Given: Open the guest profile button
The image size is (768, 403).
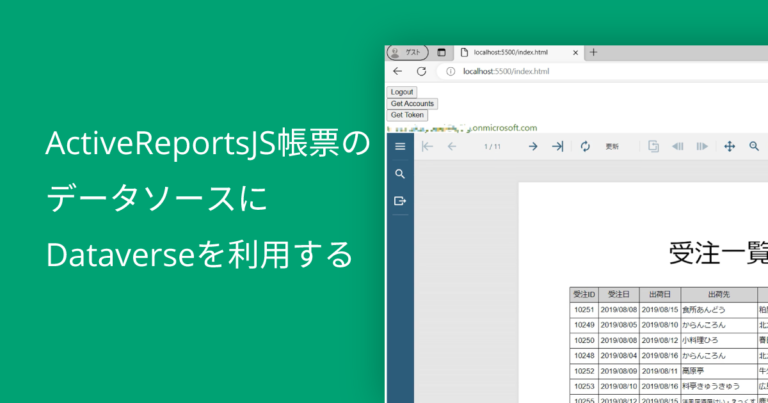Looking at the screenshot, I should (x=408, y=52).
